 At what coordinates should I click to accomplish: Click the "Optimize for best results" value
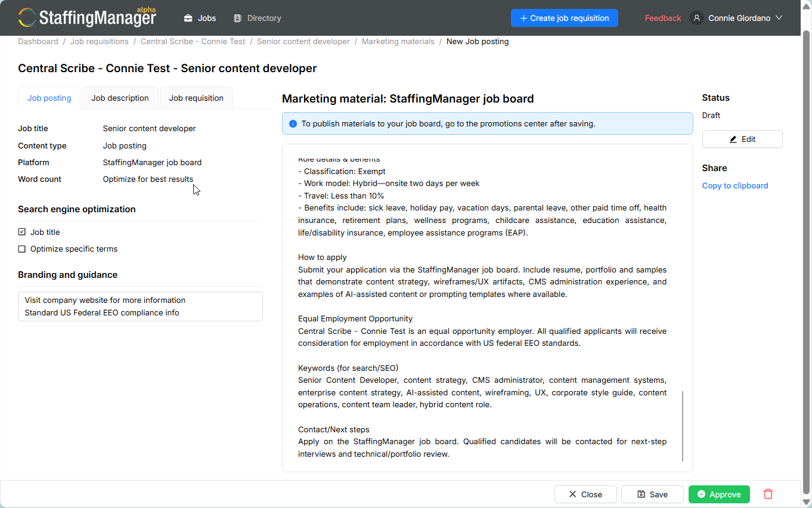coord(148,179)
